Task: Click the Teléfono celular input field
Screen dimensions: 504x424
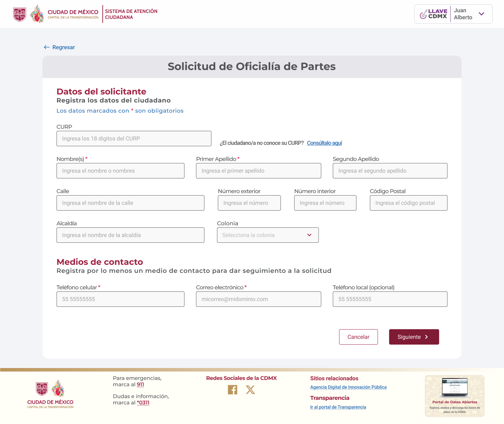Action: pyautogui.click(x=120, y=299)
